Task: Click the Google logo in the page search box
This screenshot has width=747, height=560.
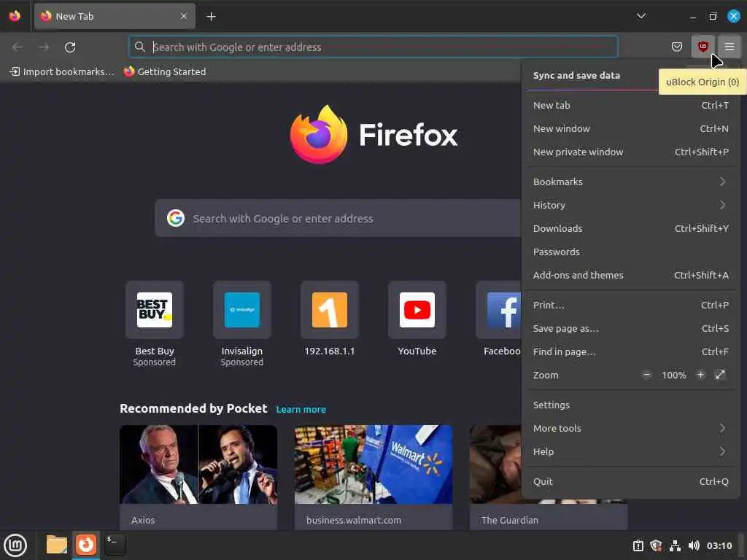Action: pyautogui.click(x=176, y=218)
